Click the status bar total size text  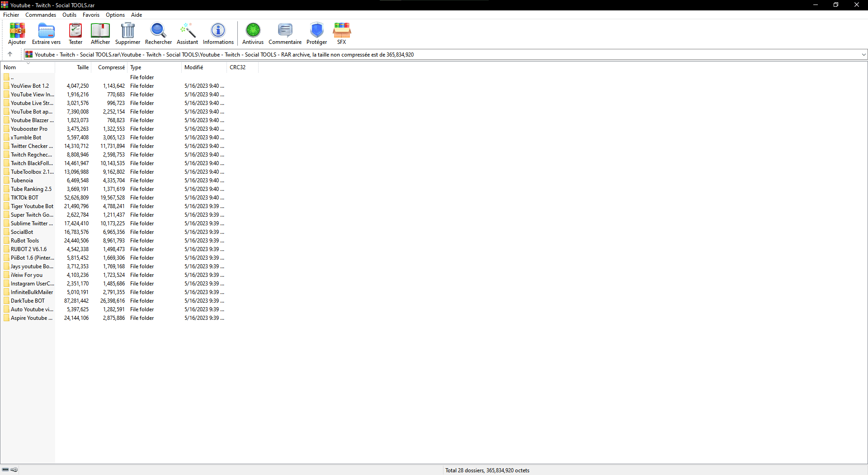(487, 470)
